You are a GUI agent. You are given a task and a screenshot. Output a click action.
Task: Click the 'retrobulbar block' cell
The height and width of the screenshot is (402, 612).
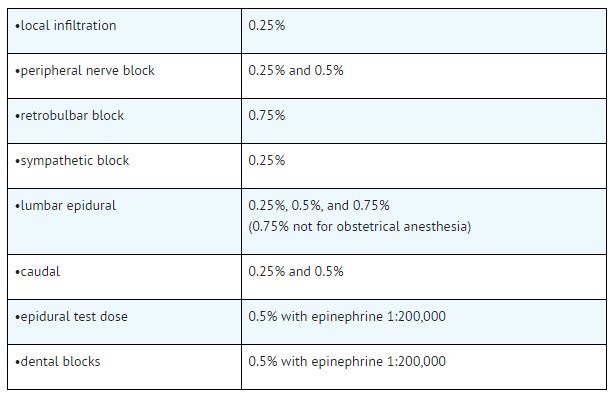click(72, 116)
